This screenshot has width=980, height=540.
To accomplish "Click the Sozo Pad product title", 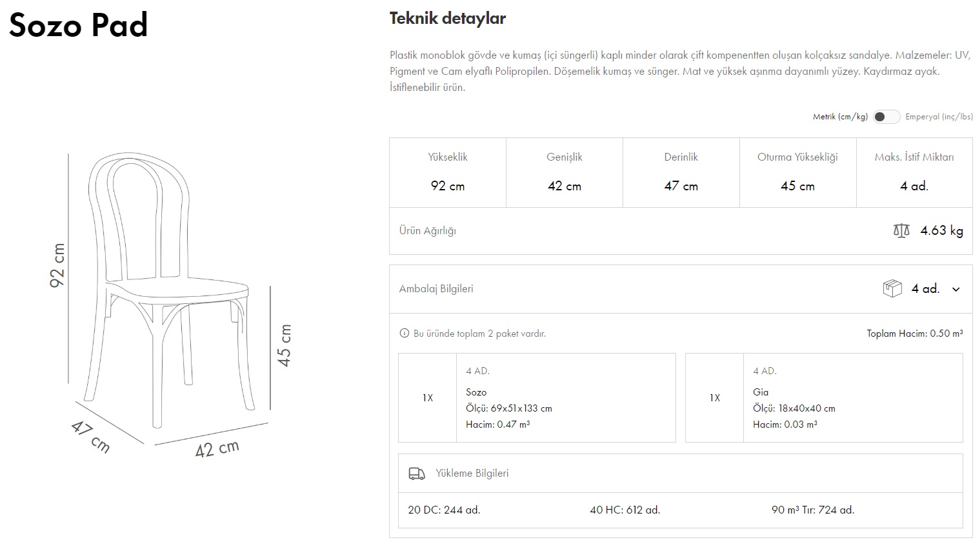I will [x=78, y=26].
